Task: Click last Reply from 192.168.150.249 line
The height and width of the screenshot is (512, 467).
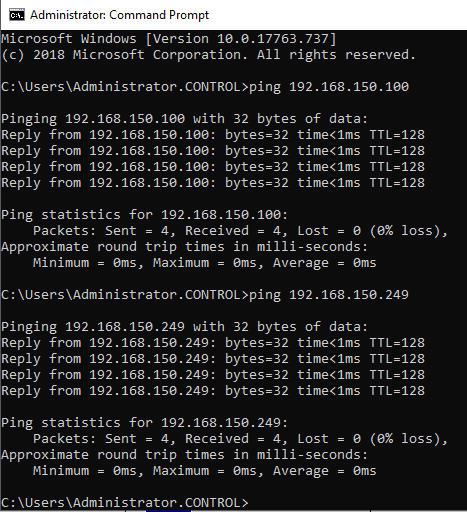Action: click(213, 391)
